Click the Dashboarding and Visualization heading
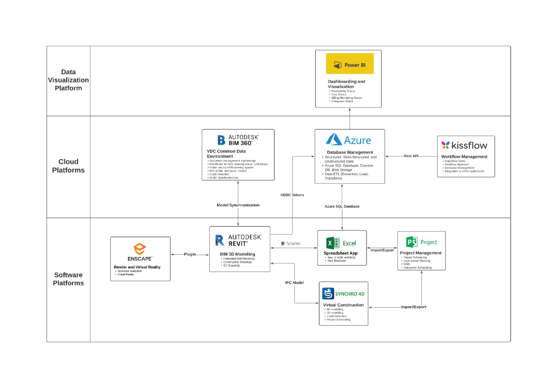Image resolution: width=555 pixels, height=392 pixels. [346, 84]
